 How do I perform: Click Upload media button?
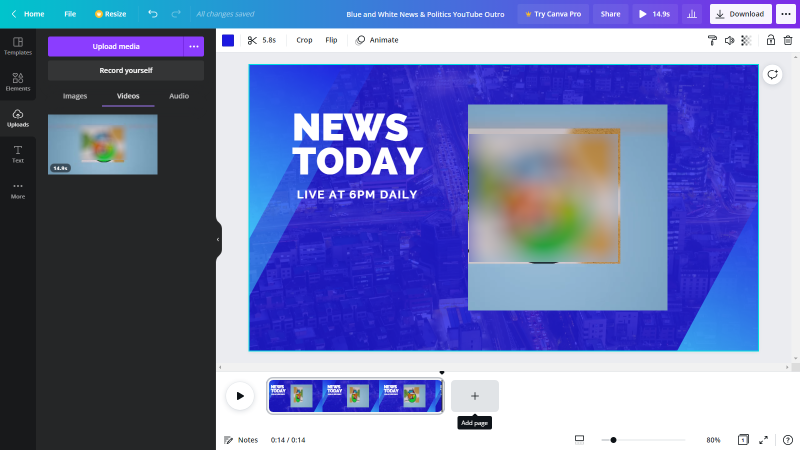pos(116,46)
